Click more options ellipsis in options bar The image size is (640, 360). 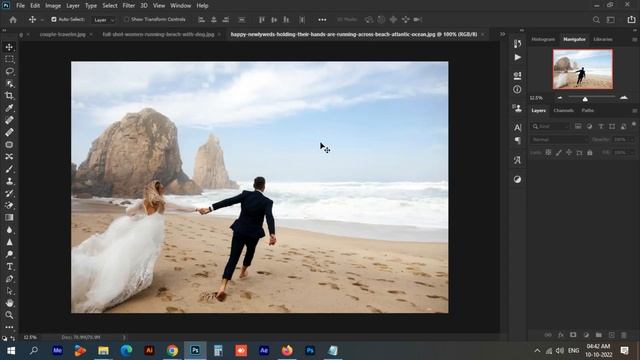coord(322,20)
